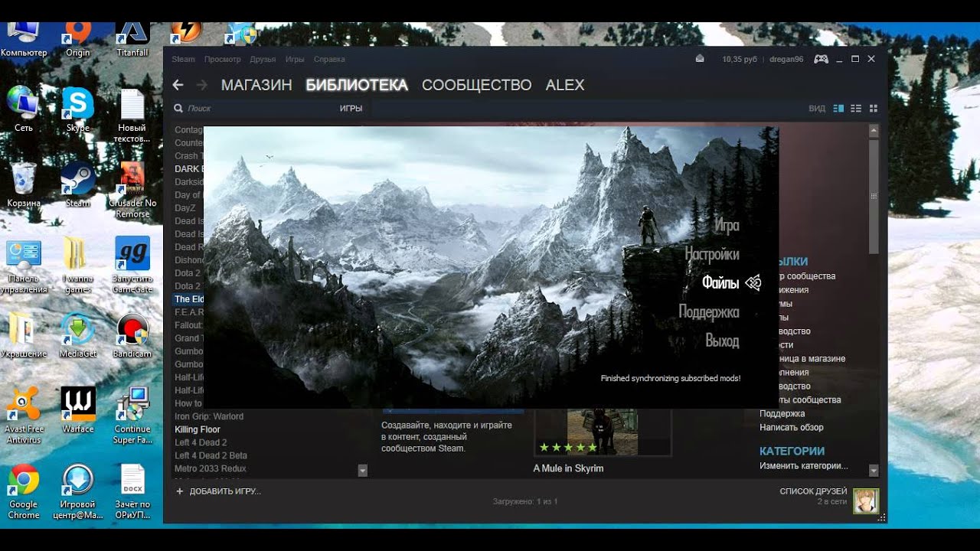The width and height of the screenshot is (980, 551).
Task: Switch to grid view icon
Action: 874,109
